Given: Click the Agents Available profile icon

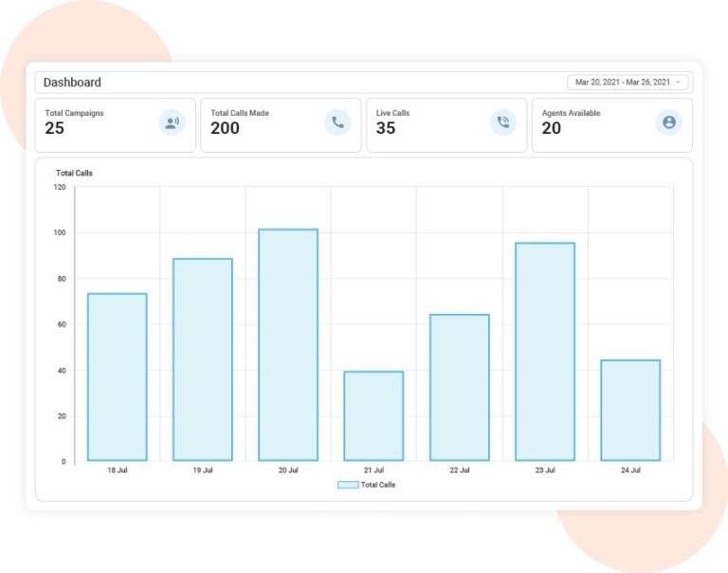Looking at the screenshot, I should [x=669, y=122].
